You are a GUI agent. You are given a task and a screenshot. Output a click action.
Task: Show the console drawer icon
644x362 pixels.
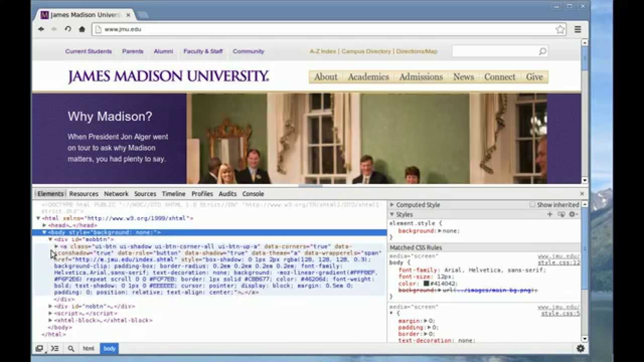tap(55, 348)
